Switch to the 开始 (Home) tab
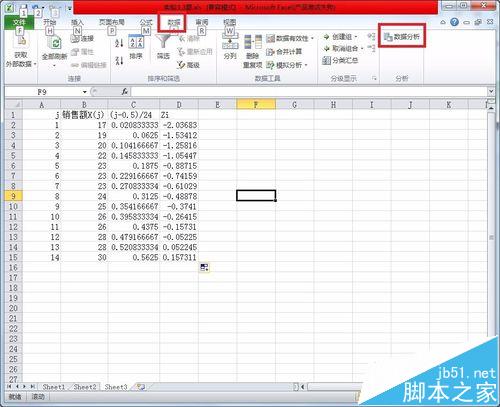Screen dimensions: 500x407 pos(50,22)
